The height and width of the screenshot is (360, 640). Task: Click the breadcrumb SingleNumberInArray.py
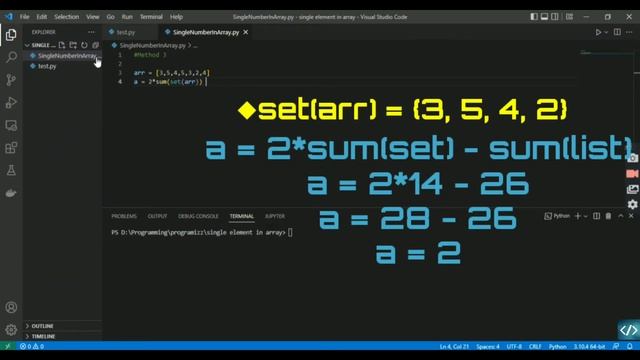click(x=152, y=45)
